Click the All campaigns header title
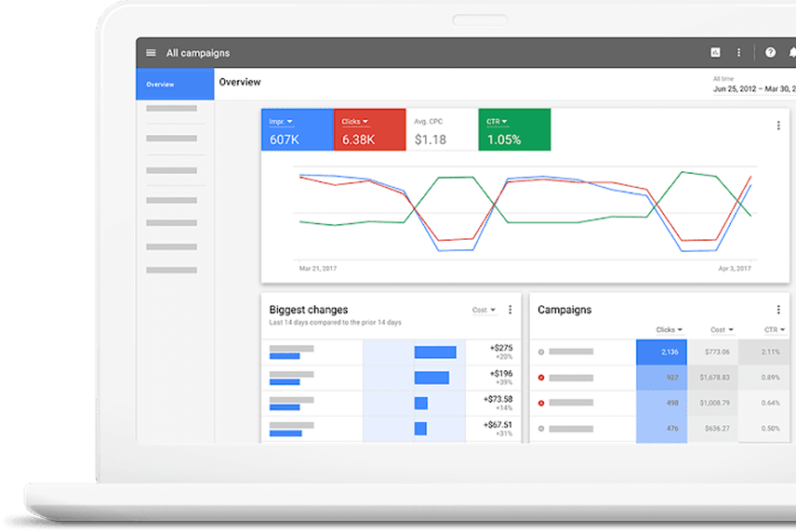 [198, 53]
